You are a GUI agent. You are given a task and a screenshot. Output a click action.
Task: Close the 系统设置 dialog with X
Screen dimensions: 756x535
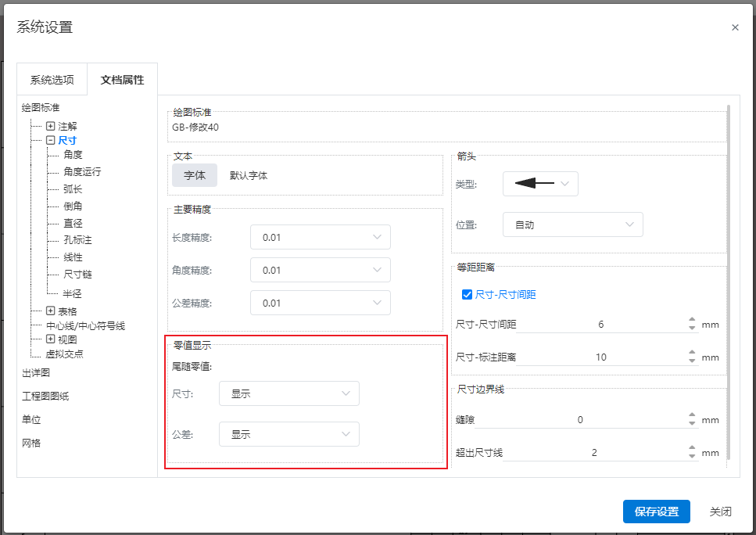(735, 27)
